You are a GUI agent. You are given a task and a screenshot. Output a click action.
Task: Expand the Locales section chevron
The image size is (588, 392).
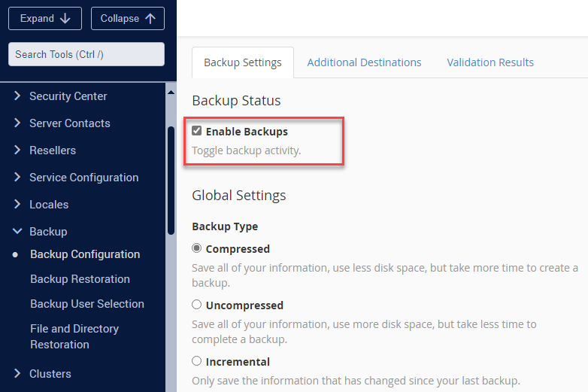[17, 205]
